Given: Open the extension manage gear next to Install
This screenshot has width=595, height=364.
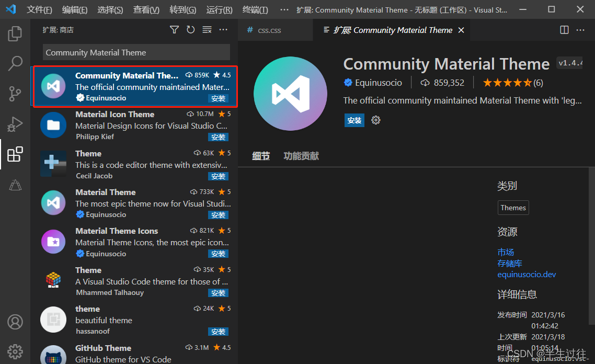Looking at the screenshot, I should [x=376, y=120].
